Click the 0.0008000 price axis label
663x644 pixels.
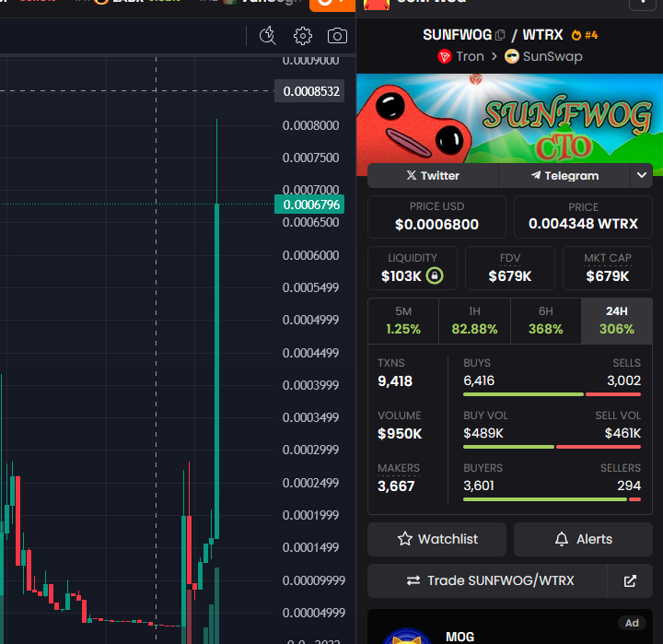[311, 125]
